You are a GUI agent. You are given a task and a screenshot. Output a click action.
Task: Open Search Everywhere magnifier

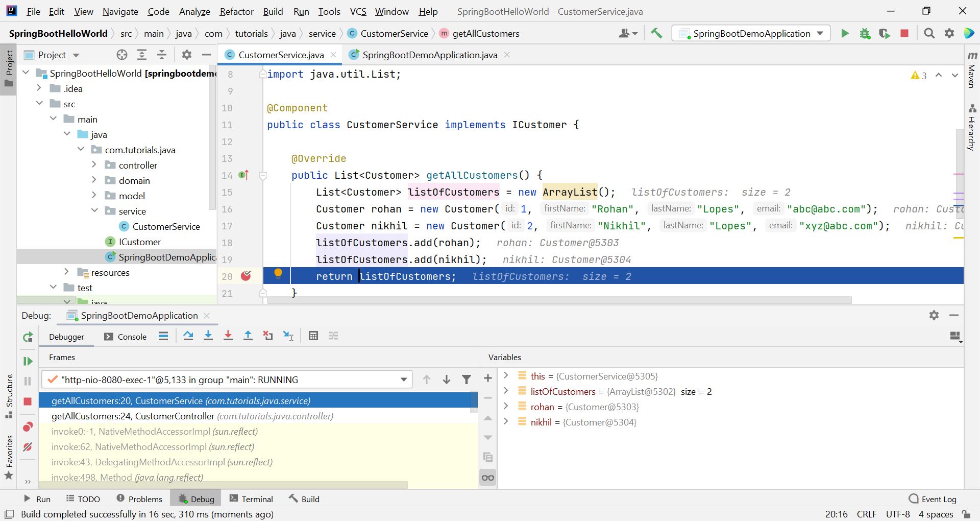pyautogui.click(x=929, y=33)
